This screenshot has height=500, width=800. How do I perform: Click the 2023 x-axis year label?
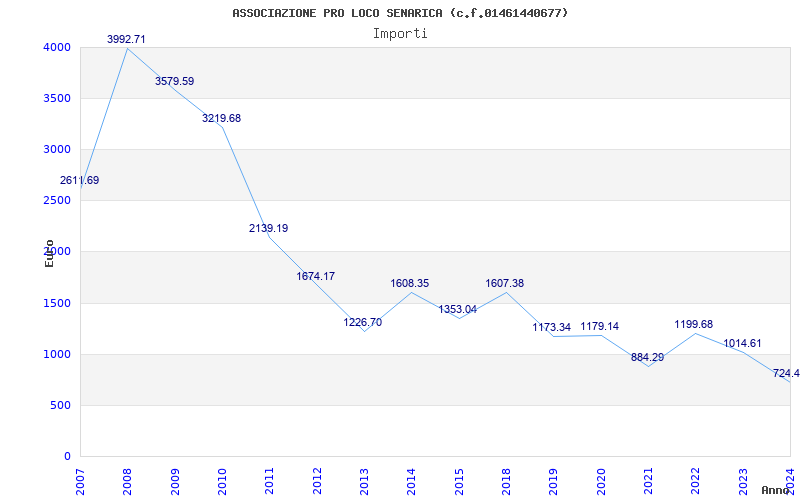point(743,481)
